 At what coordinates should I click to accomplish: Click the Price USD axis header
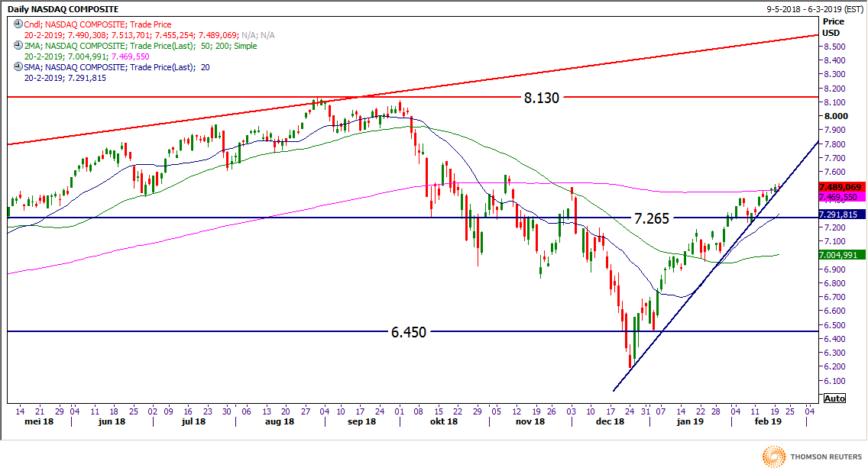[x=832, y=27]
